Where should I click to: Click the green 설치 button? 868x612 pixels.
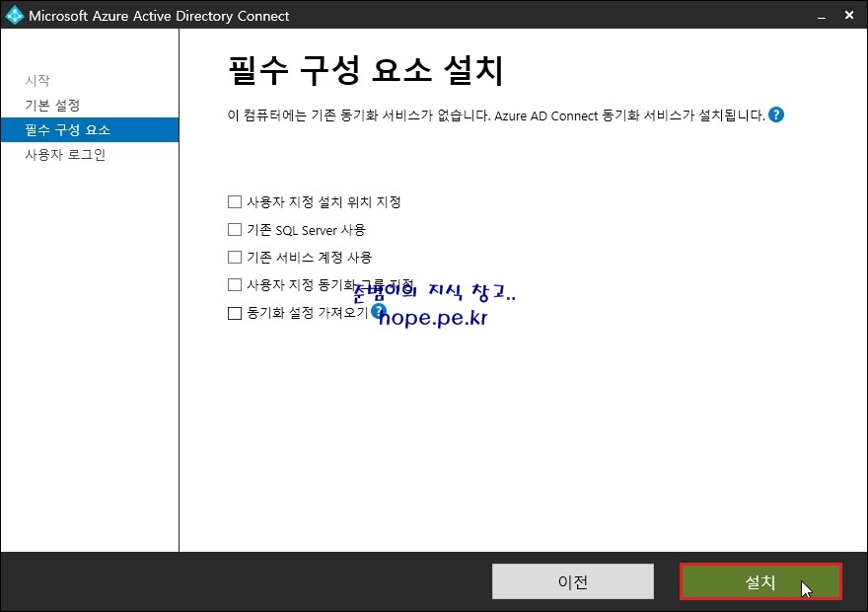761,581
